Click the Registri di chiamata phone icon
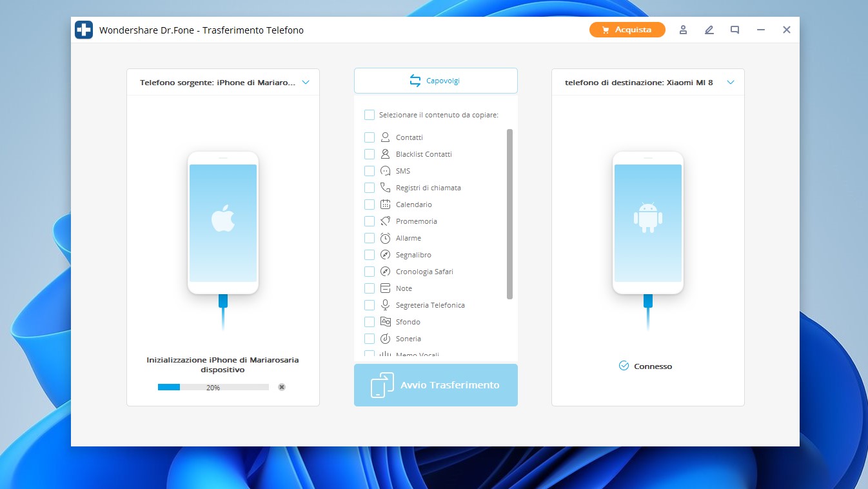 tap(385, 188)
